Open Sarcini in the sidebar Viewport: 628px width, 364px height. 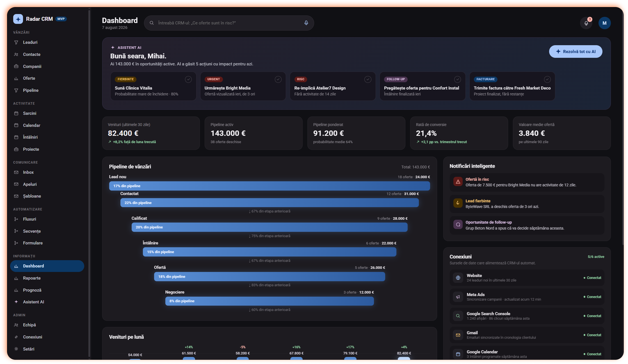click(x=47, y=113)
